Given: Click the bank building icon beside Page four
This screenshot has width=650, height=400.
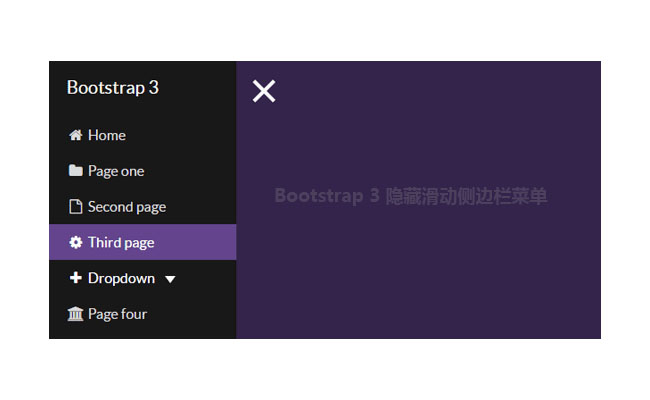Looking at the screenshot, I should tap(75, 314).
